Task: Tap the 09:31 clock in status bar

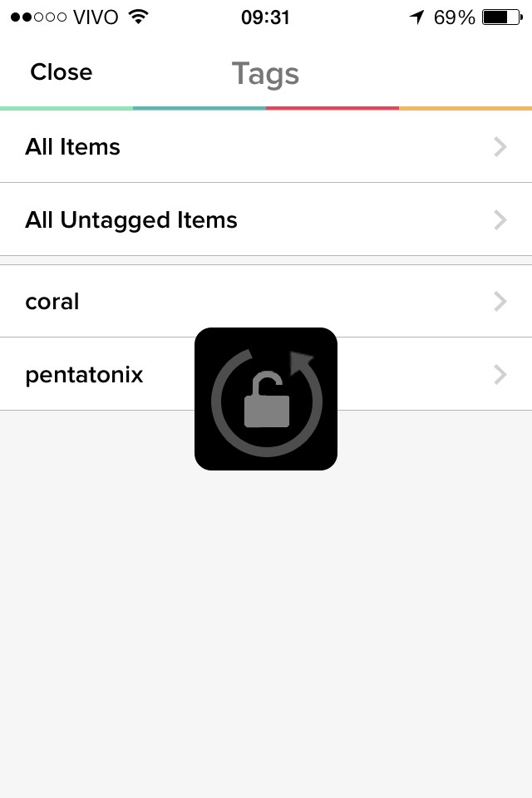Action: [x=265, y=17]
